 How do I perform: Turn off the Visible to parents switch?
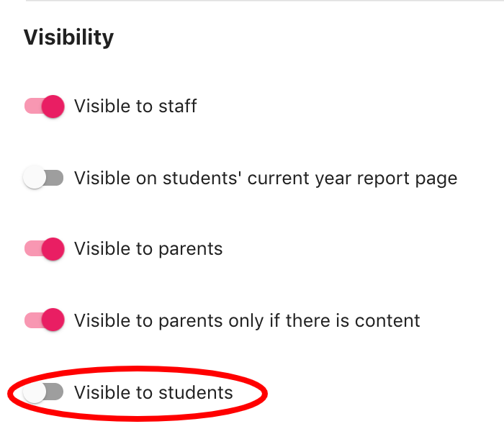pyautogui.click(x=44, y=249)
